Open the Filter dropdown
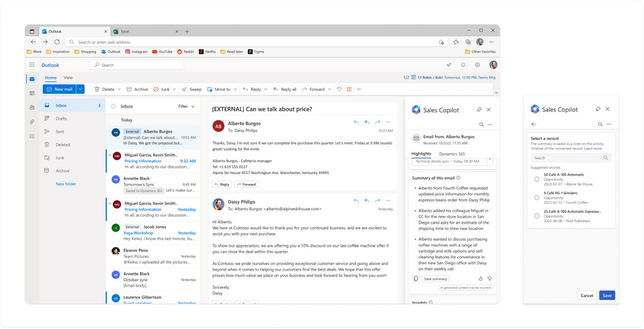Image resolution: width=644 pixels, height=329 pixels. [x=186, y=106]
